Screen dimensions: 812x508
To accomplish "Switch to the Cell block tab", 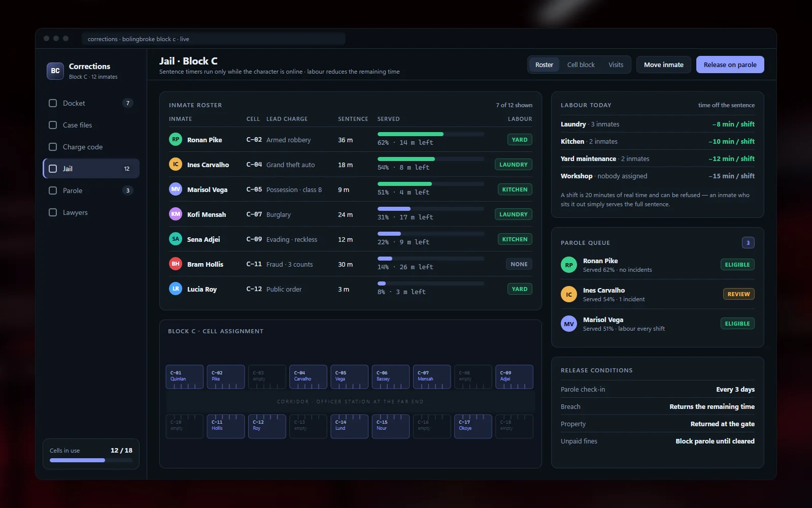I will (x=581, y=65).
